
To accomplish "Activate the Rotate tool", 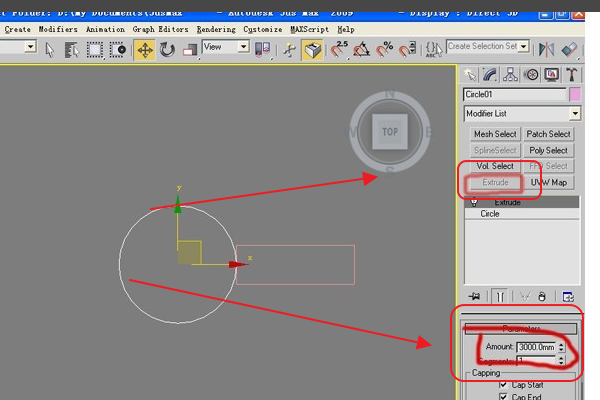I will click(167, 50).
